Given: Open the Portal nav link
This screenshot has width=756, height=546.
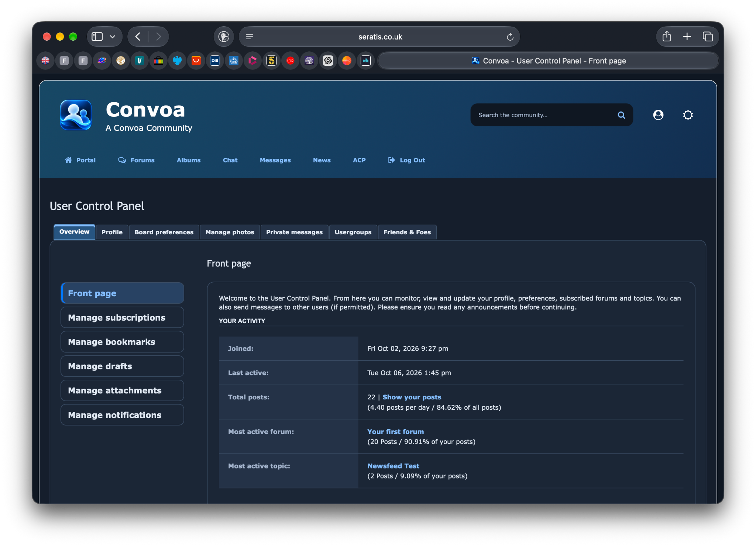Looking at the screenshot, I should 80,160.
